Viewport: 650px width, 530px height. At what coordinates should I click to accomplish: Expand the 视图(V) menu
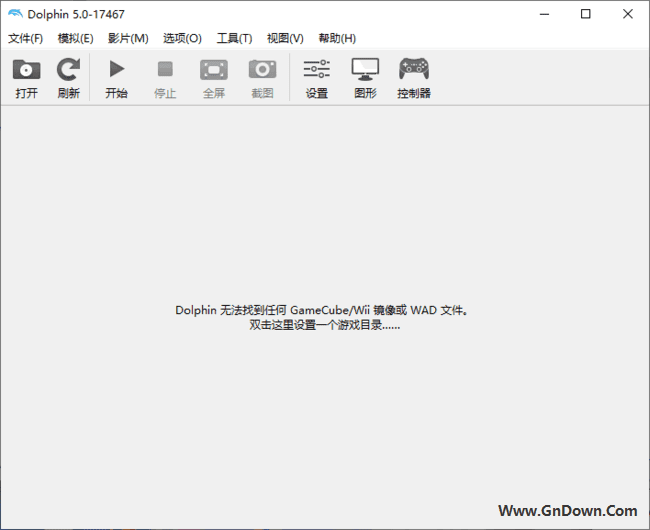[x=285, y=38]
